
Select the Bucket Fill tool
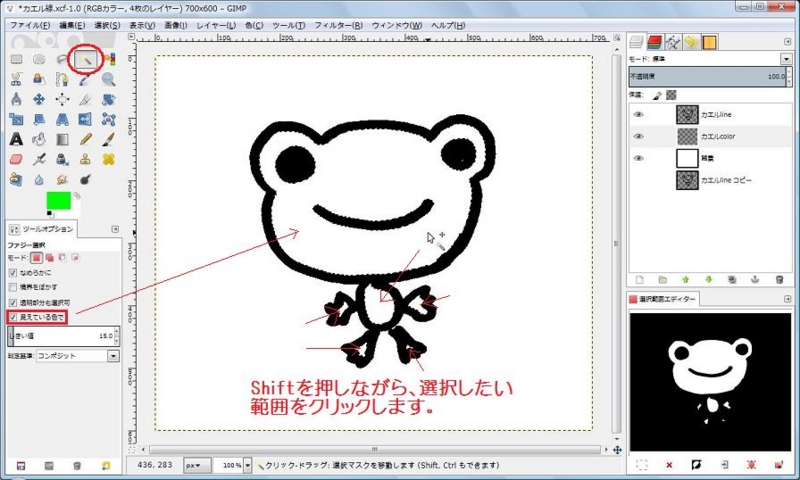(39, 139)
